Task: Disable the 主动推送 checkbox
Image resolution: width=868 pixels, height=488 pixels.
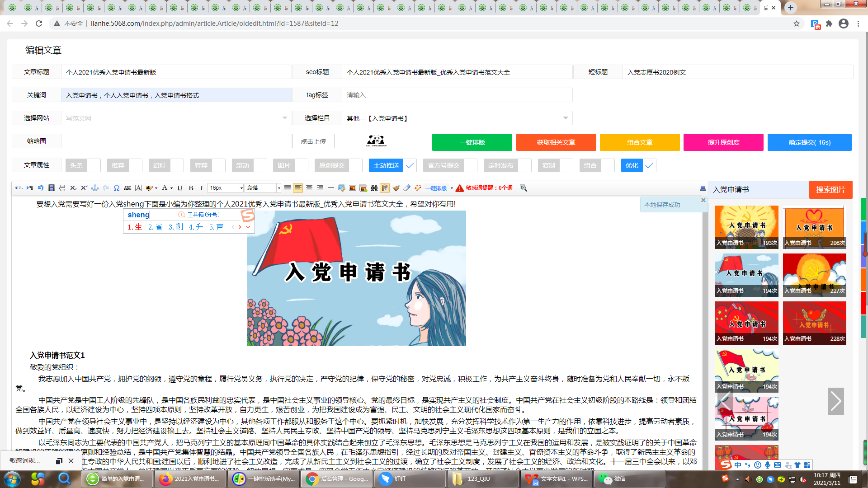Action: pyautogui.click(x=410, y=165)
